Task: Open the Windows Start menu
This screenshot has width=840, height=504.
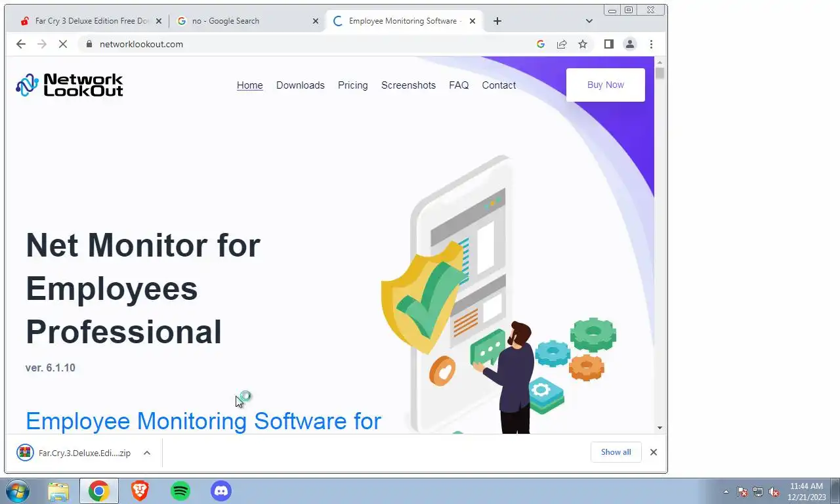Action: (x=16, y=491)
